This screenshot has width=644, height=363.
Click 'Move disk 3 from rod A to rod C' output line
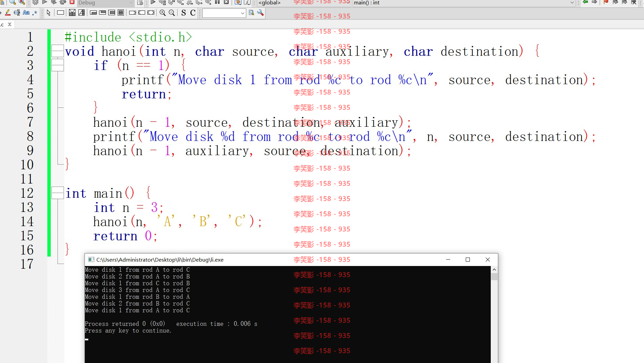click(137, 290)
